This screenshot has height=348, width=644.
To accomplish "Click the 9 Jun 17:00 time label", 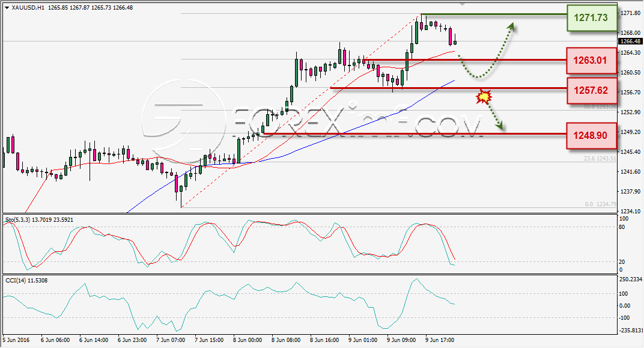I will (440, 340).
